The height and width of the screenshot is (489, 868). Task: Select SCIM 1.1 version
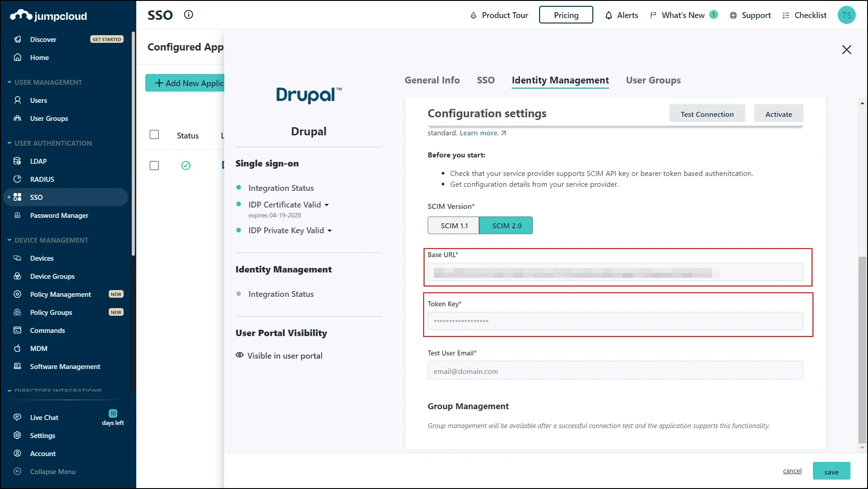click(453, 225)
